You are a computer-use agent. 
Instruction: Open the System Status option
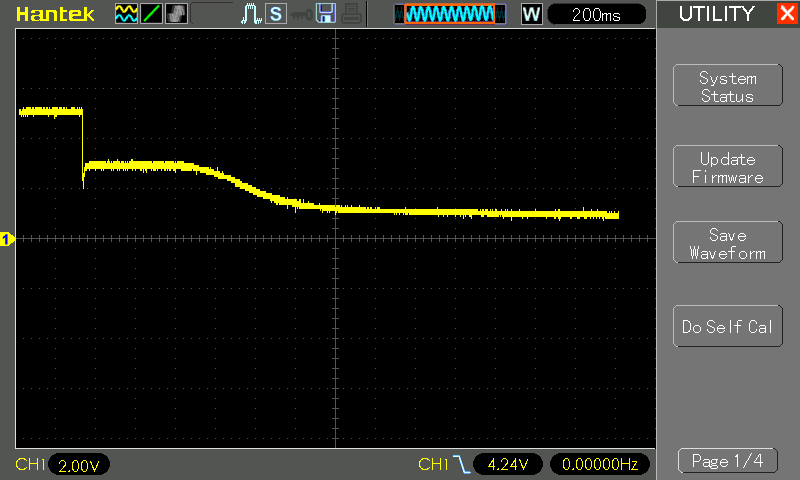[728, 85]
